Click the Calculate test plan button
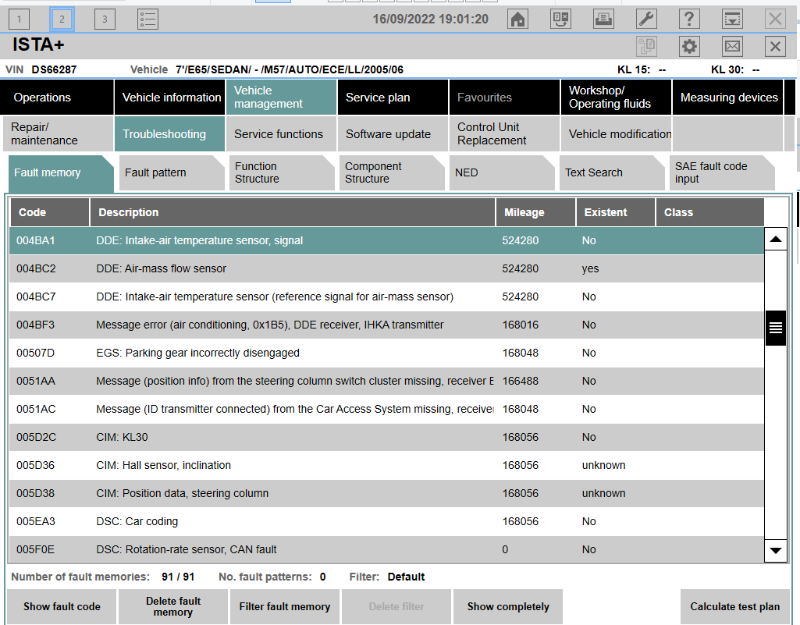Screen dimensions: 800x625 [735, 607]
